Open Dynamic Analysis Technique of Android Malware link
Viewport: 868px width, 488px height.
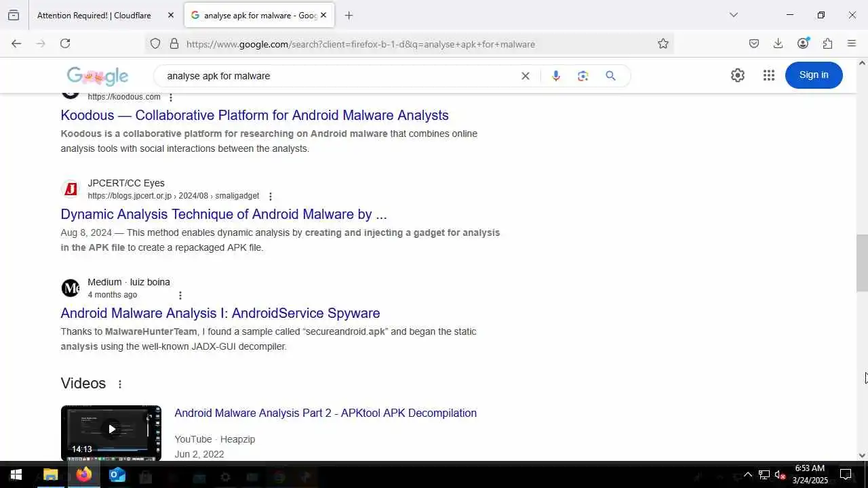(224, 214)
